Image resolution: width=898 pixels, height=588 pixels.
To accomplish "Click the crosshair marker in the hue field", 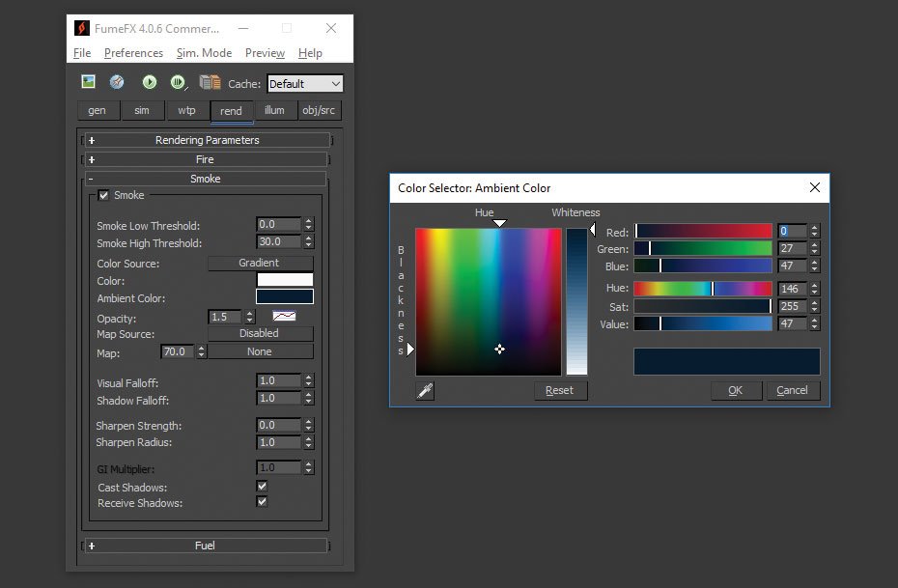I will [499, 350].
